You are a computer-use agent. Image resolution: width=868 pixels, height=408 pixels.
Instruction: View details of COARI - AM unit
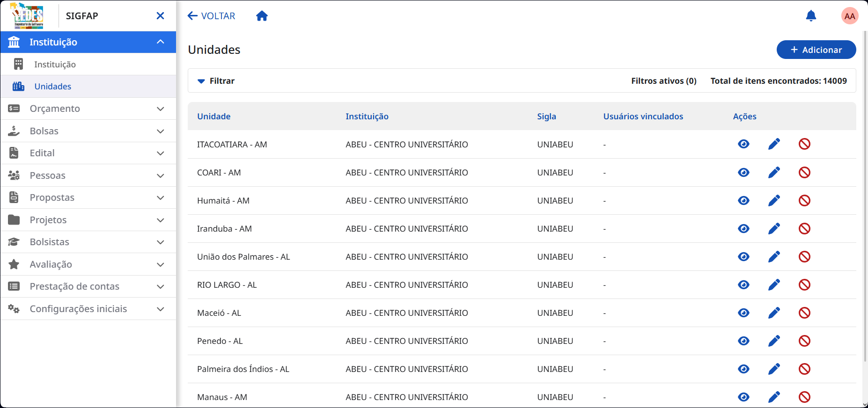[743, 172]
